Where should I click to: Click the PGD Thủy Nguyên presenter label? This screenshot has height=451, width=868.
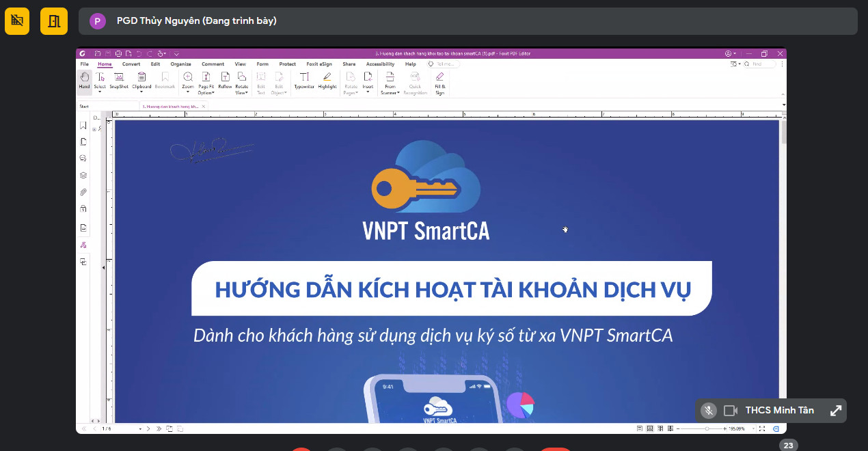196,21
